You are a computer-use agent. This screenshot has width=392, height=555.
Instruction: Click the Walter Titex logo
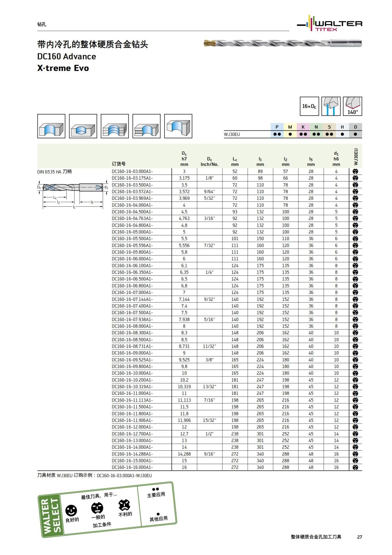tap(330, 24)
